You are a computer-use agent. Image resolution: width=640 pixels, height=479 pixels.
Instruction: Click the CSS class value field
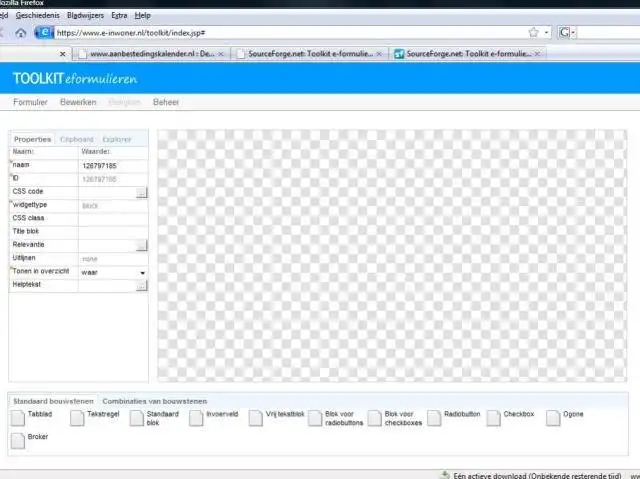coord(113,219)
